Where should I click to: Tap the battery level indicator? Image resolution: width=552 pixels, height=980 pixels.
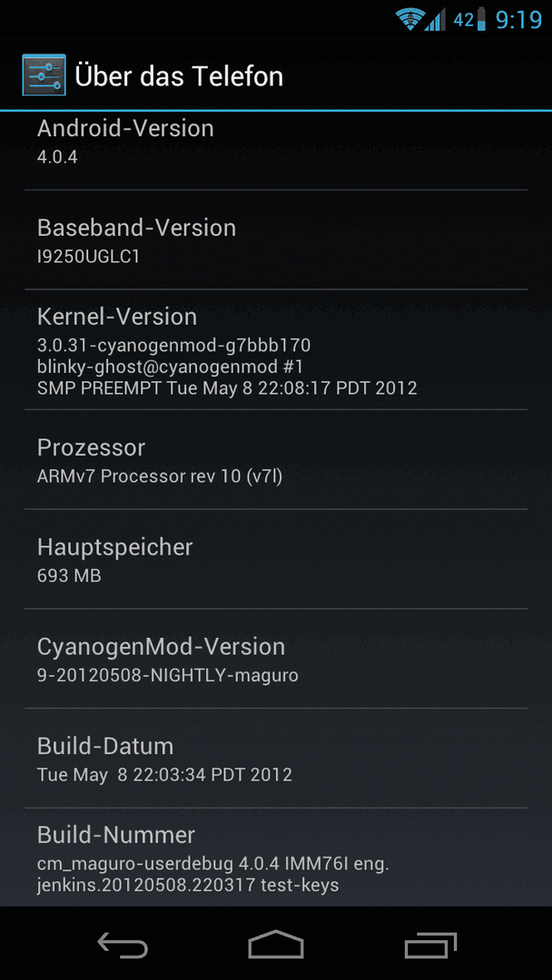coord(481,19)
